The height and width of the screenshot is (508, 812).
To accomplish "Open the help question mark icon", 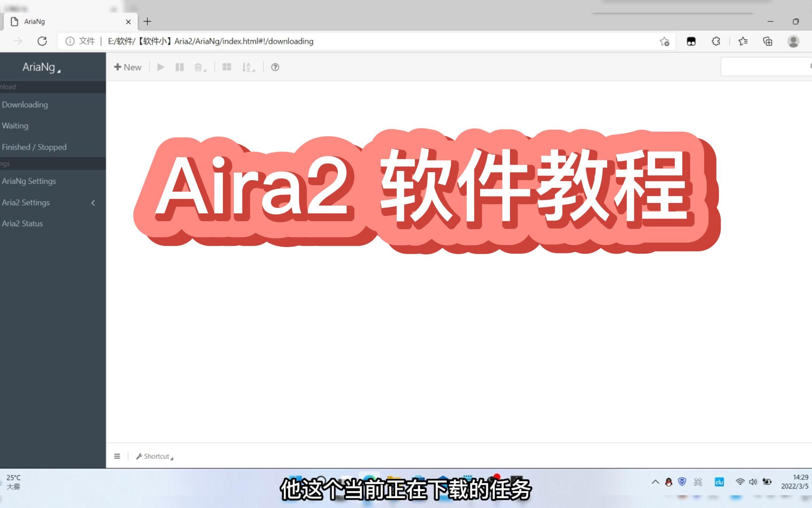I will click(275, 67).
